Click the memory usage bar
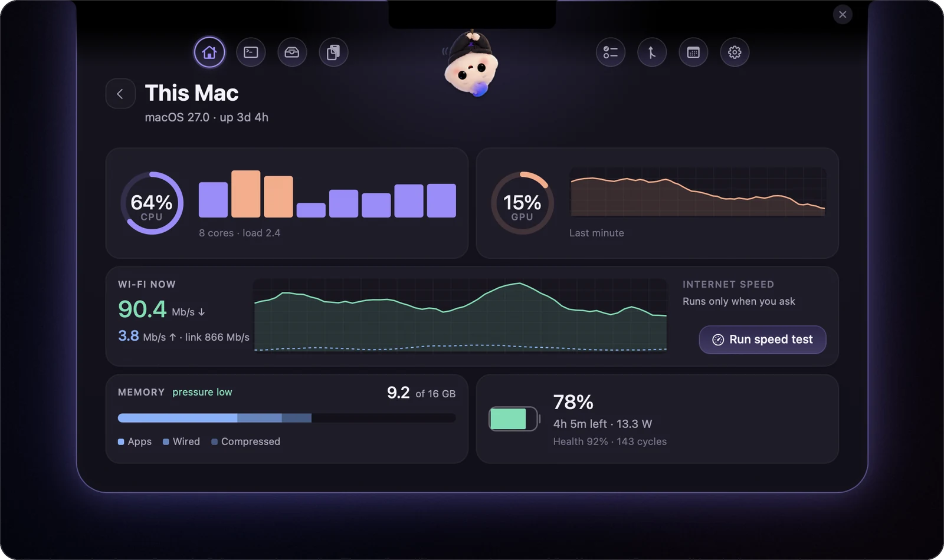Viewport: 944px width, 560px height. pos(287,418)
